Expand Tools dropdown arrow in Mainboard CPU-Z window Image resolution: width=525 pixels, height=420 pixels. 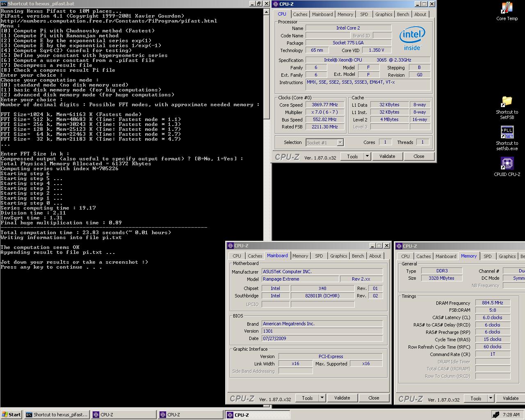(x=322, y=398)
